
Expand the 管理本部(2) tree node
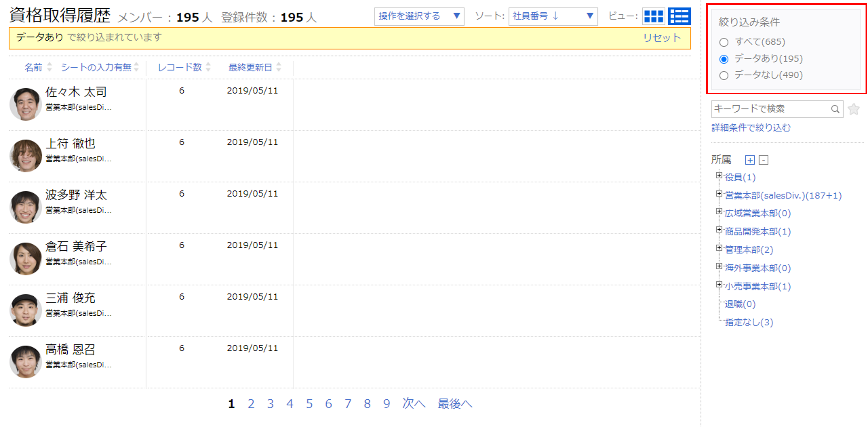[x=719, y=248]
